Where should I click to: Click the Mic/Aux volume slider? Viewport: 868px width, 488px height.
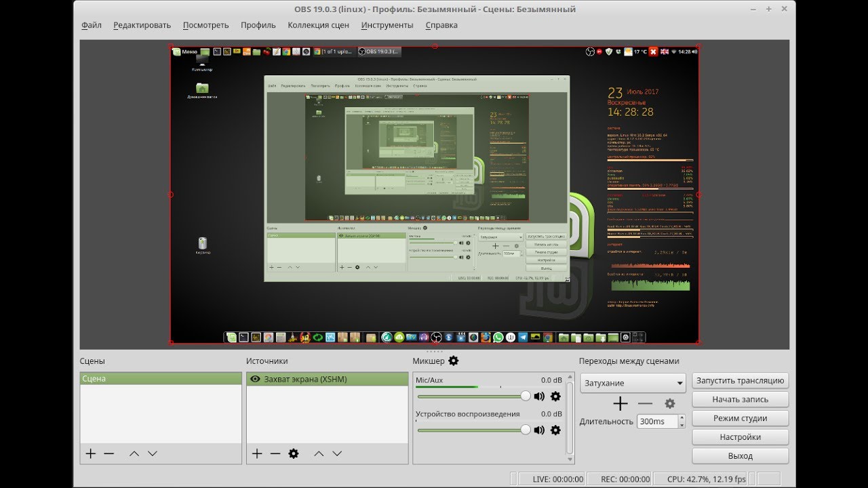pyautogui.click(x=473, y=396)
